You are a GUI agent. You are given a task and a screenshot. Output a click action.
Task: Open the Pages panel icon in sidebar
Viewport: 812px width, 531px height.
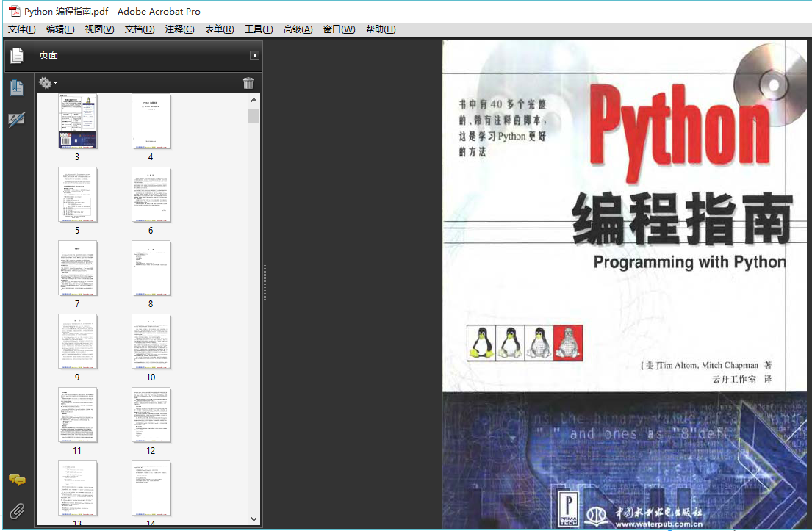click(x=17, y=55)
